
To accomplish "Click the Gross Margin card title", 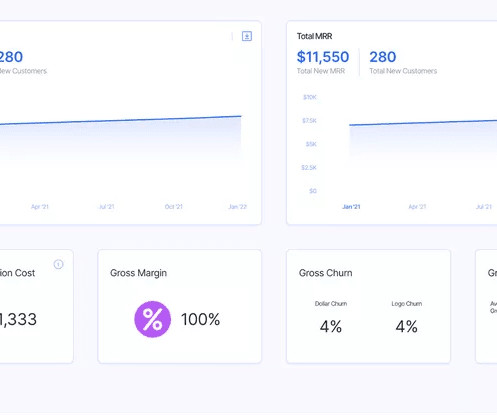I will coord(138,273).
